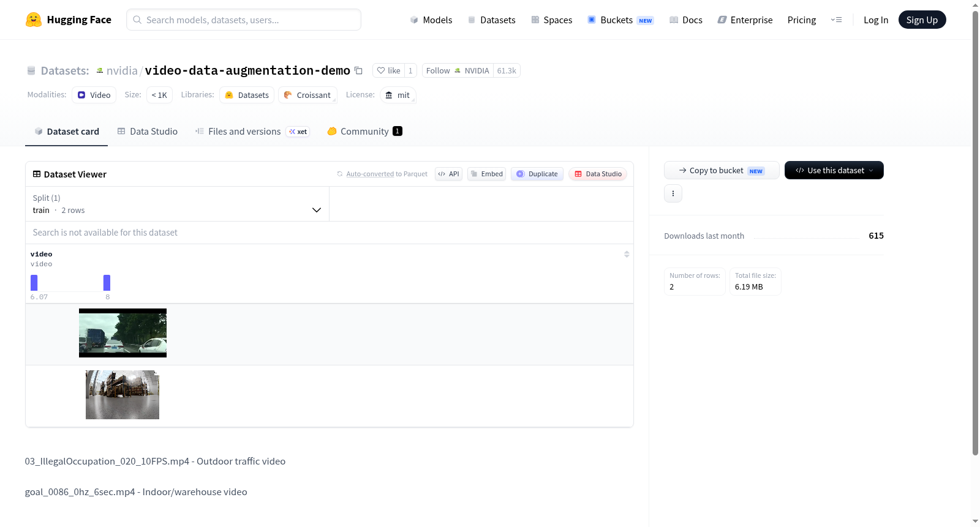Open the warehouse video thumbnail

[123, 395]
